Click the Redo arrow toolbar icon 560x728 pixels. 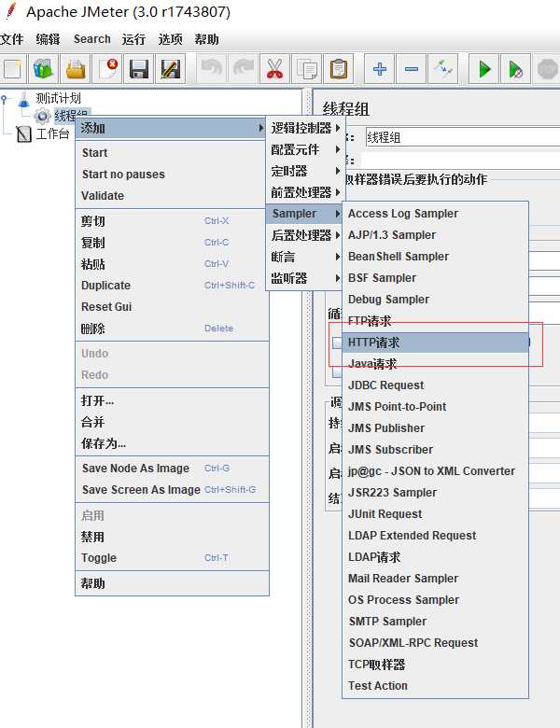point(244,70)
